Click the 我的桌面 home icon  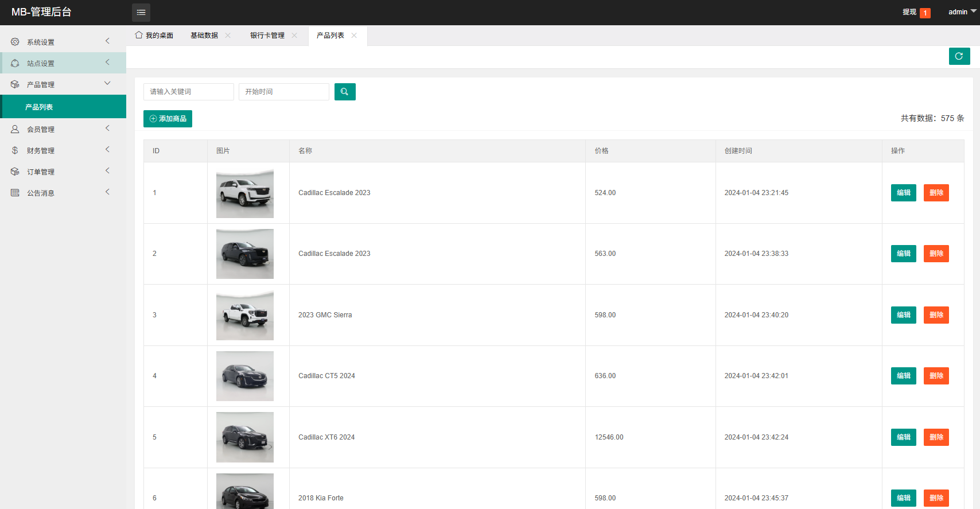tap(139, 35)
